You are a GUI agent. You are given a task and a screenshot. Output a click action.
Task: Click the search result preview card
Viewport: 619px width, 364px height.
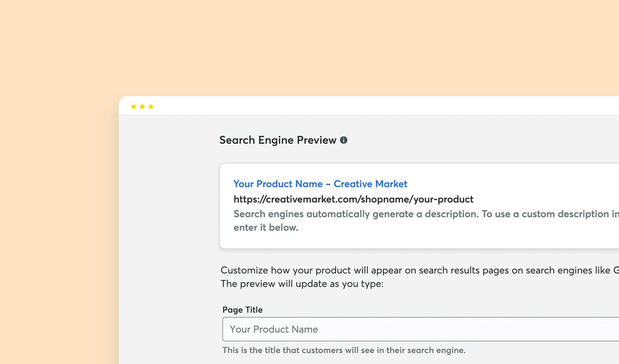[x=419, y=206]
